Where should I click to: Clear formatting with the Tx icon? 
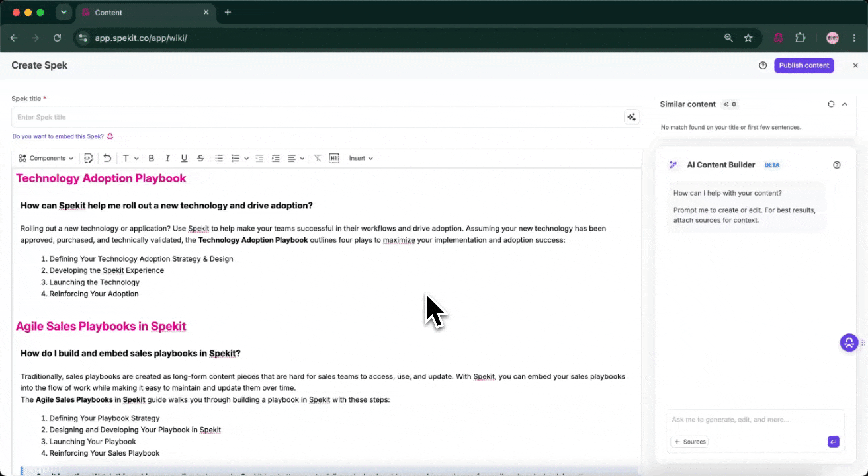(318, 158)
